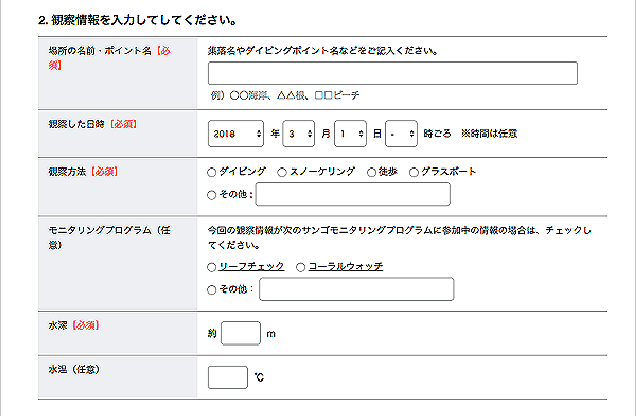Select the リーフチェック radio button

pos(211,267)
